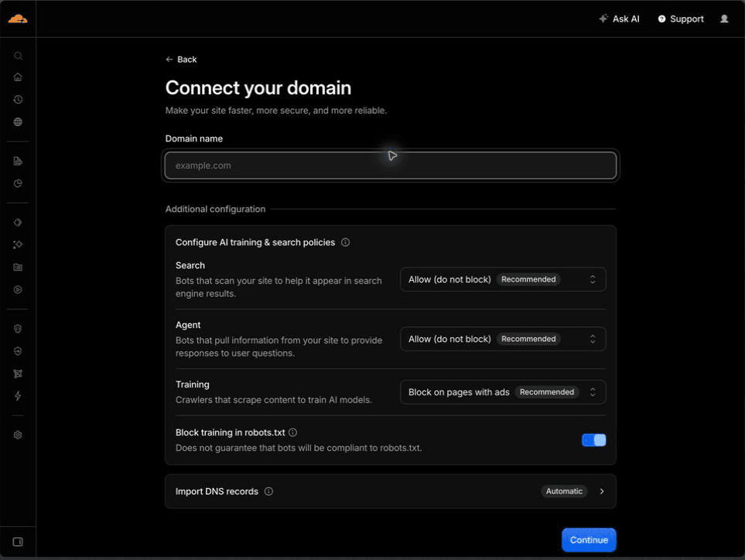Screen dimensions: 745x560
Task: Go Back using the arrow link
Action: pos(181,60)
